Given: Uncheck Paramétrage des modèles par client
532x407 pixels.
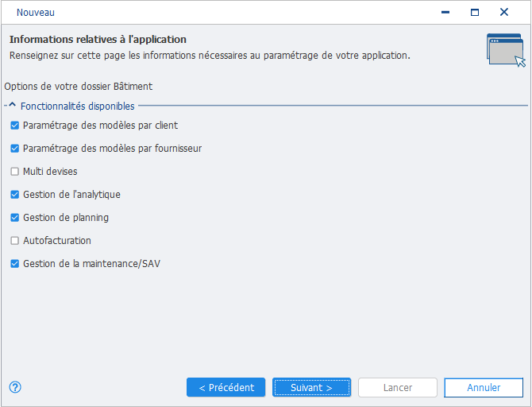Looking at the screenshot, I should coord(14,126).
